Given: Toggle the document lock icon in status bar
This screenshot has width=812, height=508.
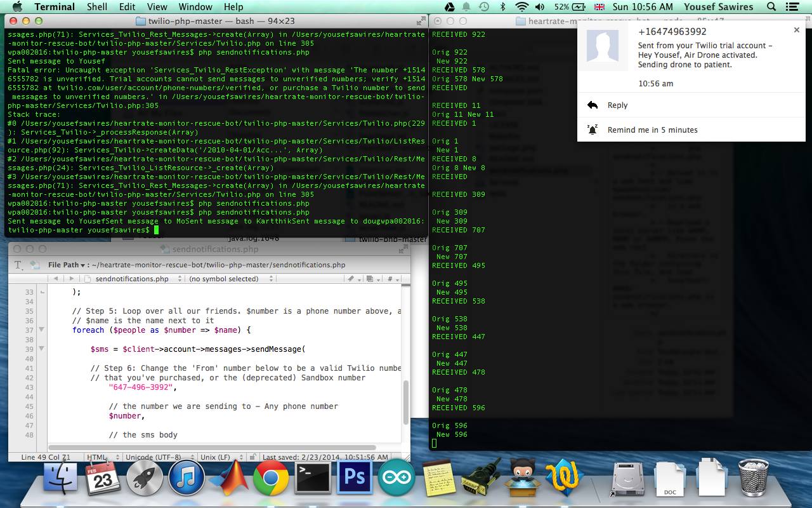Looking at the screenshot, I should pyautogui.click(x=252, y=457).
